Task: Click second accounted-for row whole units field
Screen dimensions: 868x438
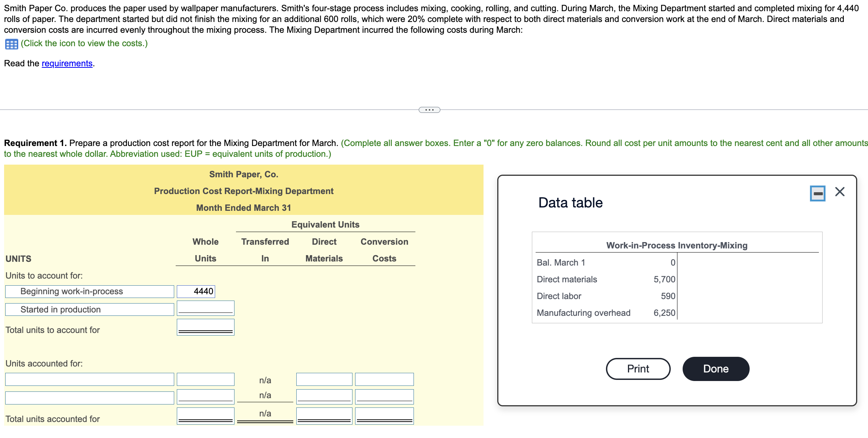Action: [x=205, y=397]
